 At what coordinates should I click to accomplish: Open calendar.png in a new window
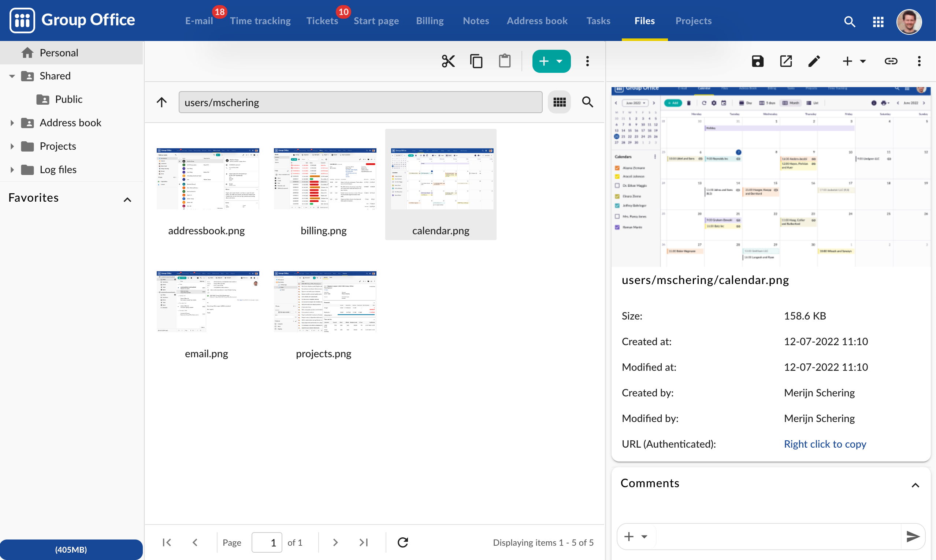click(786, 61)
